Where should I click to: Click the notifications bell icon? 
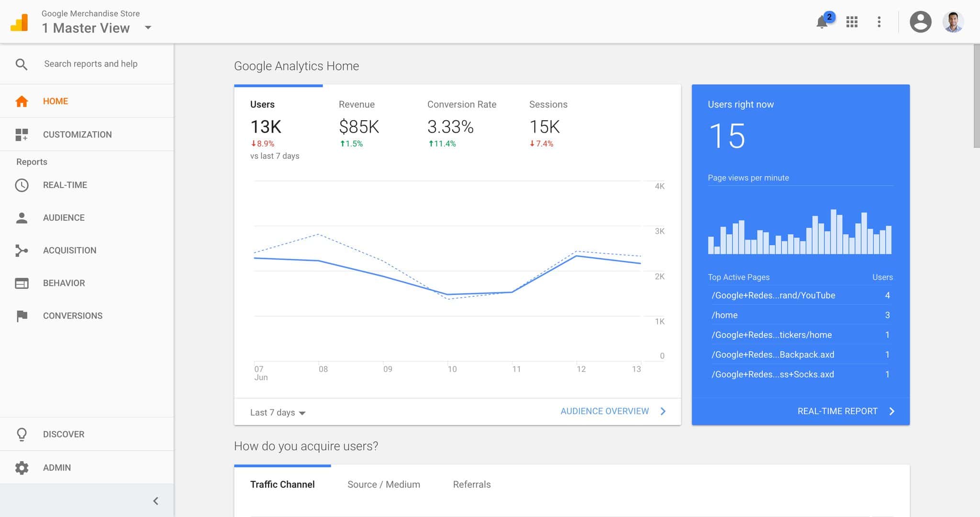pos(822,22)
